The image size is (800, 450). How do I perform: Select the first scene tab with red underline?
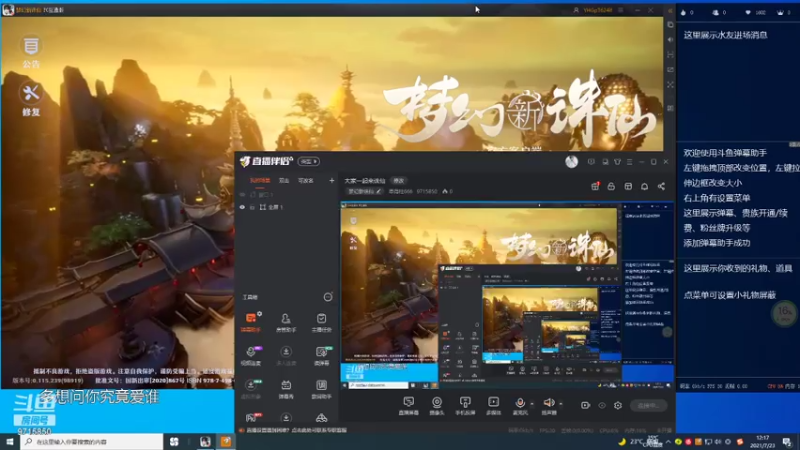[x=260, y=181]
